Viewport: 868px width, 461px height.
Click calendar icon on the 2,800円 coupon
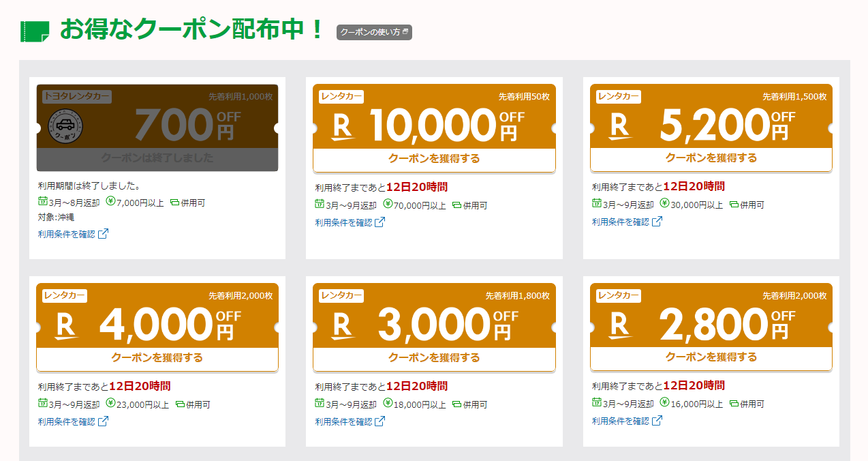tap(597, 402)
